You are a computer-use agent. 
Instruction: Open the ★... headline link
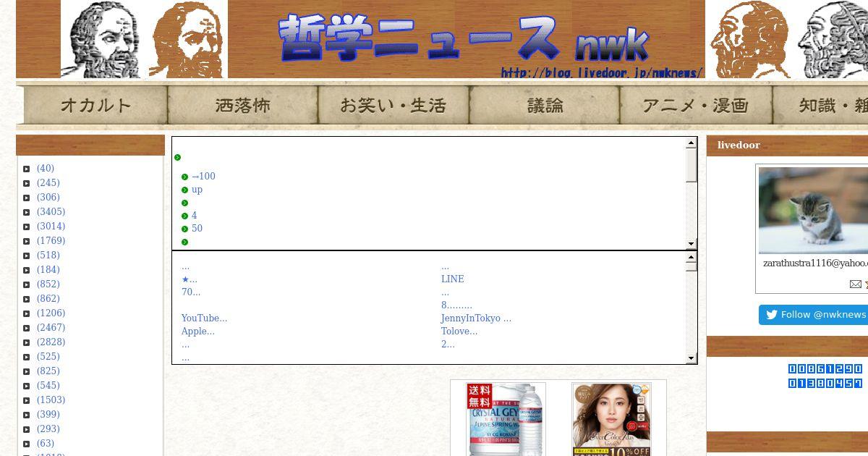pos(190,279)
